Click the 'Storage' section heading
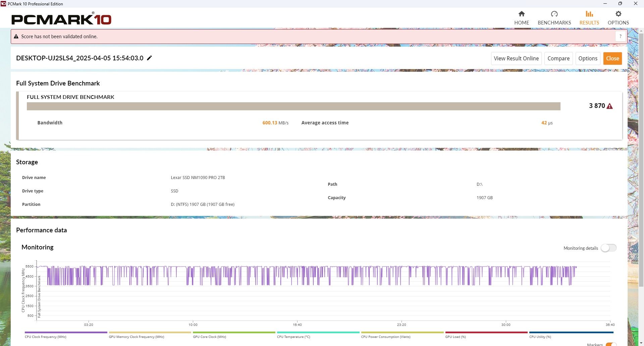644x346 pixels. [x=27, y=162]
